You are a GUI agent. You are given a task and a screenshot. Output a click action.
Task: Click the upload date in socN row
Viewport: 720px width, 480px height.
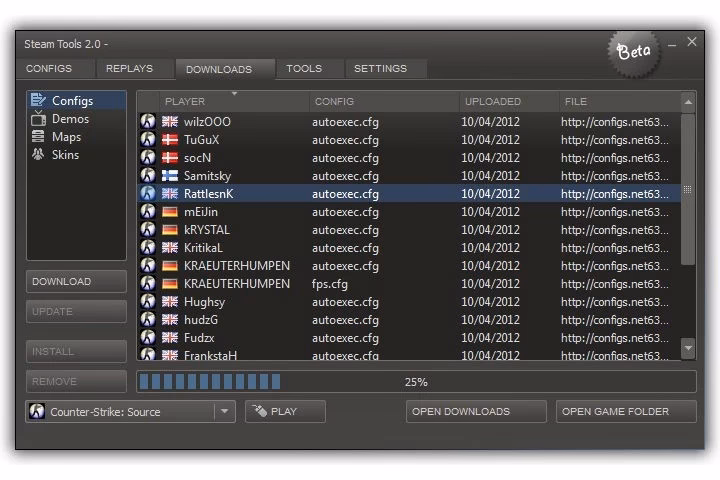(x=490, y=158)
